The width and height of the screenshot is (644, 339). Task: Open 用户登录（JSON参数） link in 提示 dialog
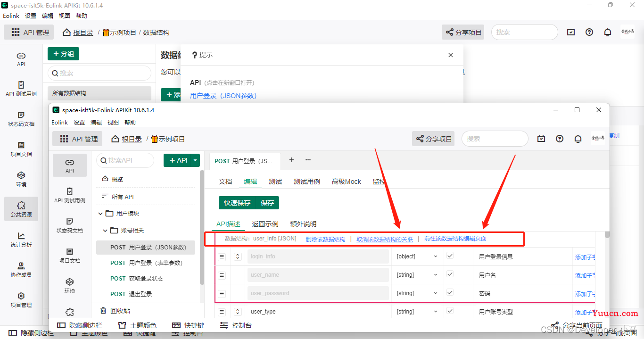click(223, 96)
